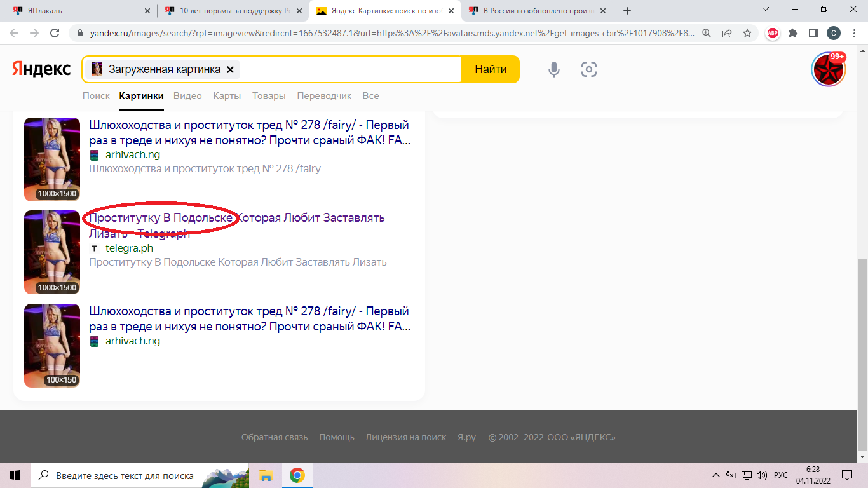Close the ЯПлакалъ tab
Viewport: 868px width, 488px height.
147,11
